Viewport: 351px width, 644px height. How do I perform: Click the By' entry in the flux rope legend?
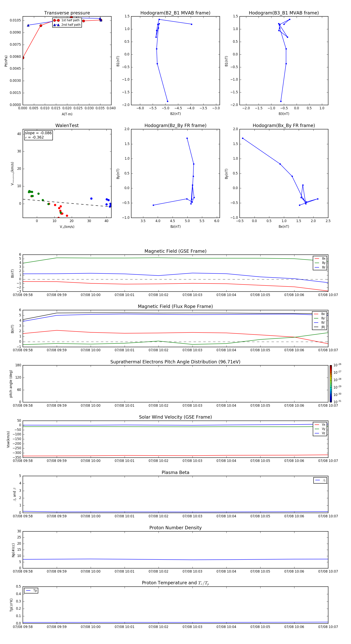pyautogui.click(x=320, y=318)
